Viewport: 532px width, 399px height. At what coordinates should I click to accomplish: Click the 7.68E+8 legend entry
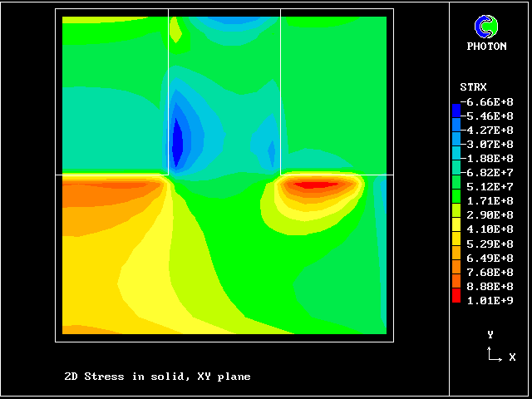coord(492,271)
